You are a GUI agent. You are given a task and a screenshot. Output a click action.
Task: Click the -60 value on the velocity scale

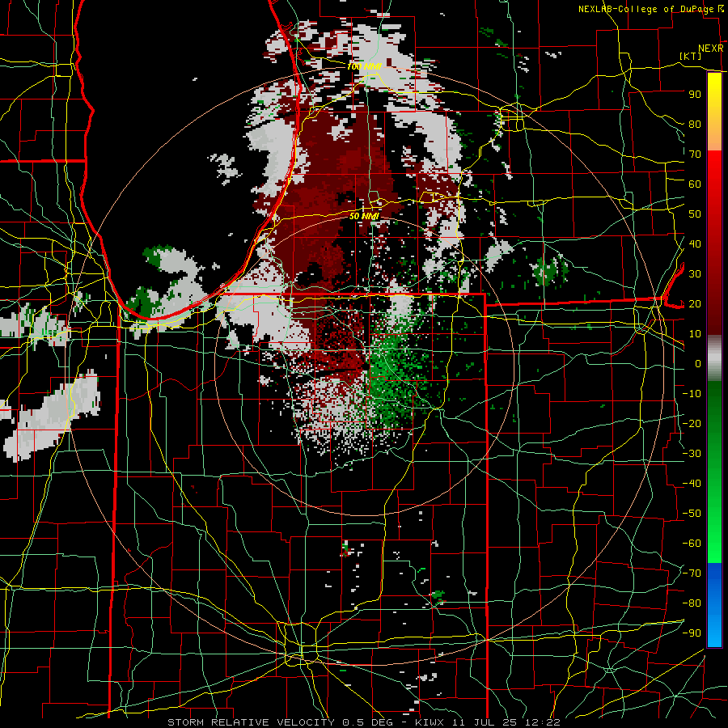[x=692, y=544]
